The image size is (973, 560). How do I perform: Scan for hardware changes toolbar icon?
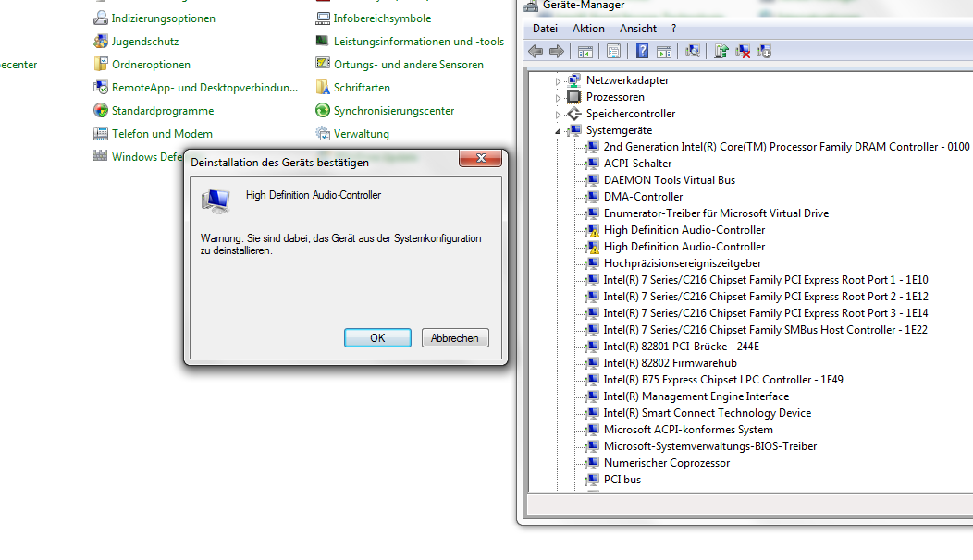coord(693,52)
